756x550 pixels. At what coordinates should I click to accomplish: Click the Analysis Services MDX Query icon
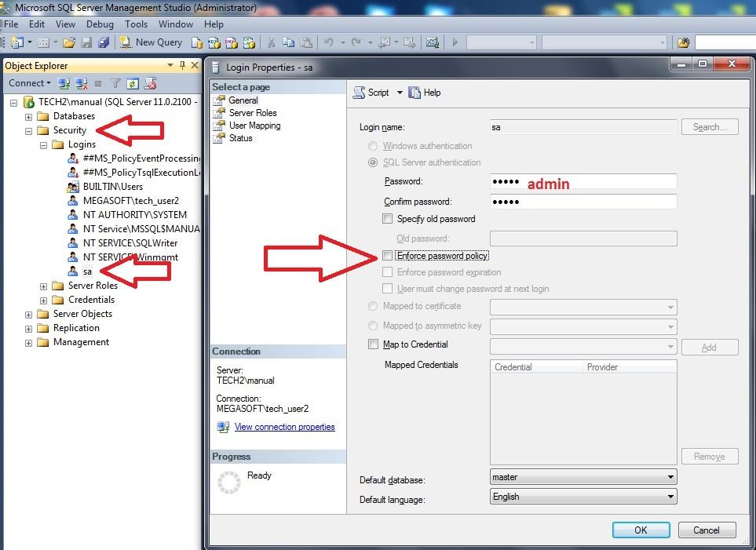[x=214, y=42]
